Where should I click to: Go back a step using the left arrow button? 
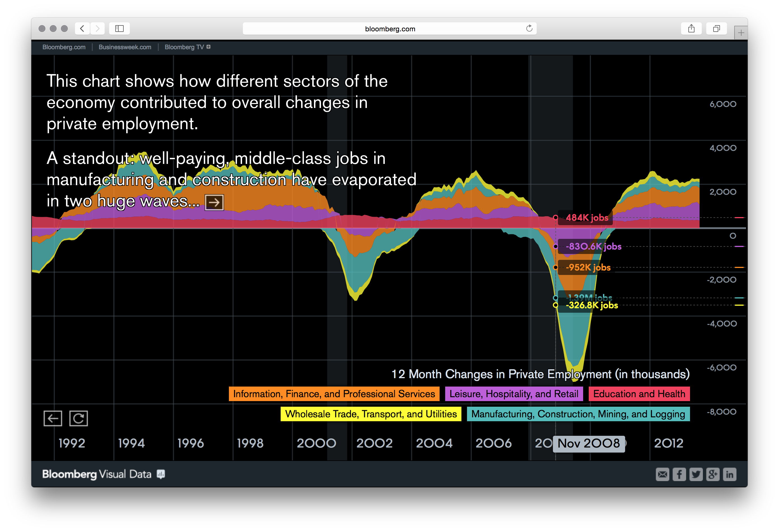pos(53,418)
